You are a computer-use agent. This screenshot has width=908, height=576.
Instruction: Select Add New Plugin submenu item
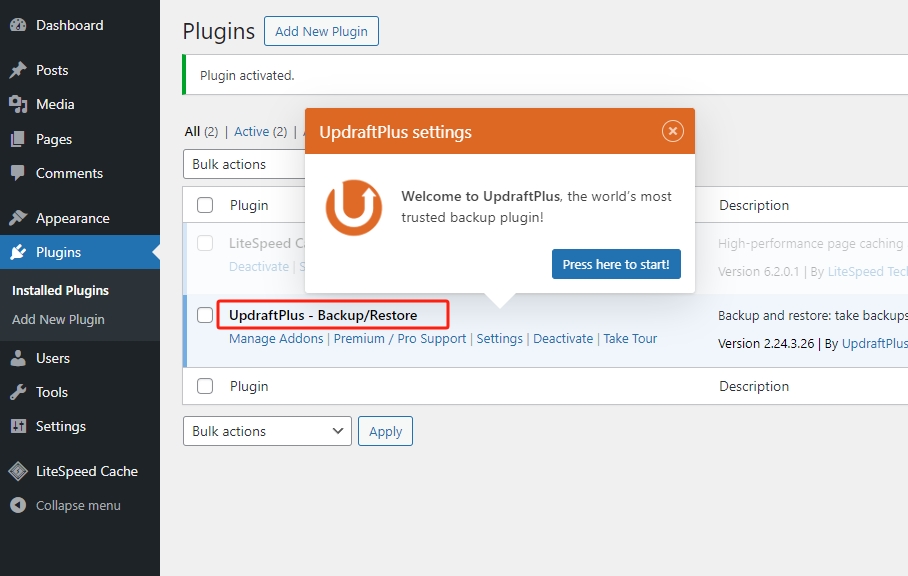(x=58, y=319)
